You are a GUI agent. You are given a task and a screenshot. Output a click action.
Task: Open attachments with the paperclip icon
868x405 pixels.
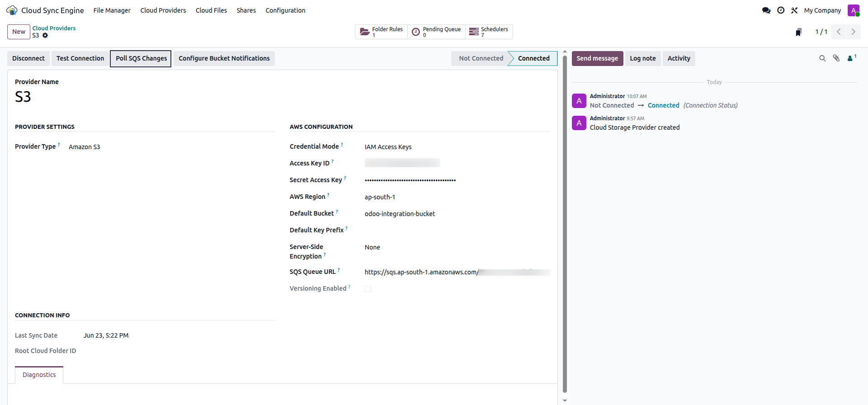836,58
